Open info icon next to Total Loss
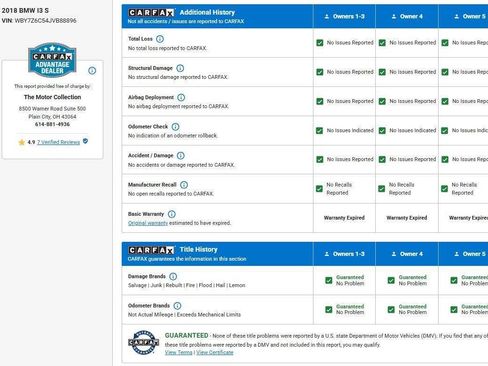 tap(160, 39)
